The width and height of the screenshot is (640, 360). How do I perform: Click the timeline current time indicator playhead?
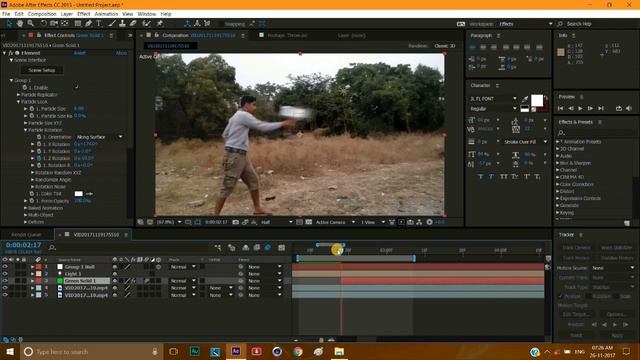pyautogui.click(x=341, y=250)
